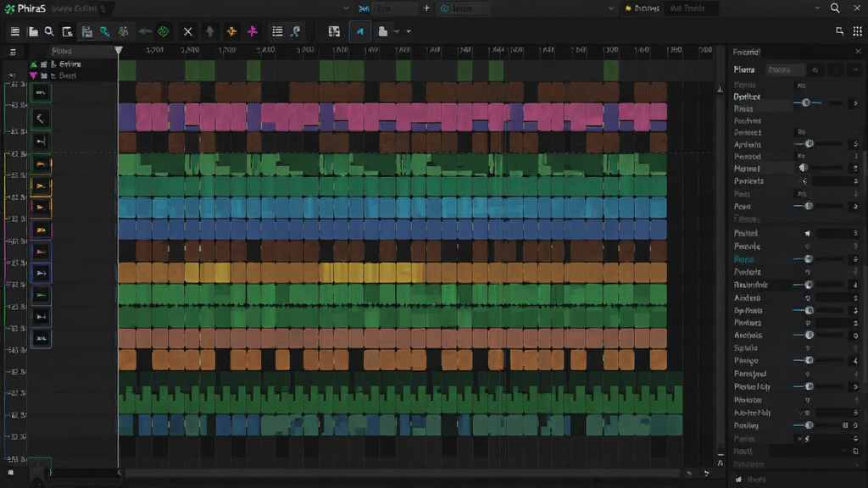868x488 pixels.
Task: Open the chevron left of the yellow folder tab
Action: pos(611,8)
